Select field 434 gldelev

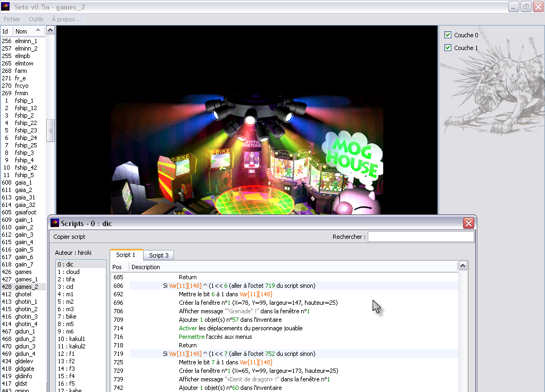(23, 362)
